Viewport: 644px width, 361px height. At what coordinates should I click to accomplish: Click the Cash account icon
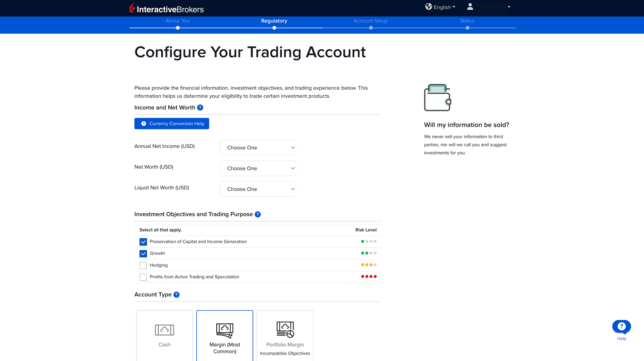coord(164,330)
